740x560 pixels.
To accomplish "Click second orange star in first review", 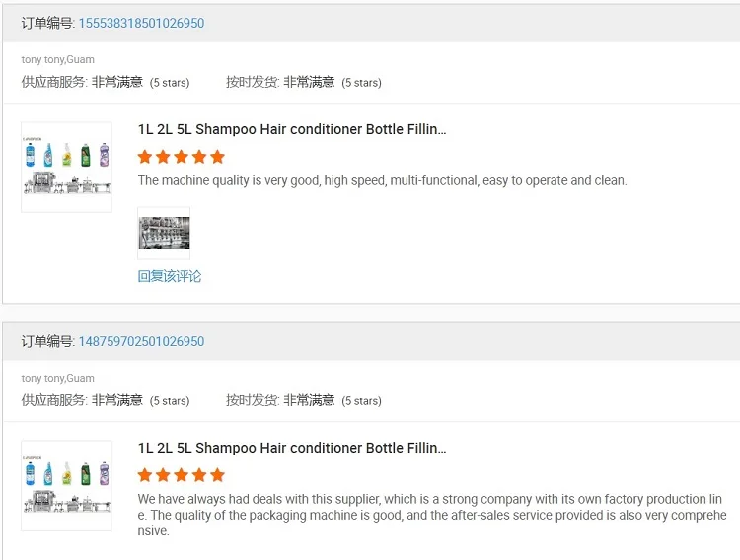I will (163, 157).
